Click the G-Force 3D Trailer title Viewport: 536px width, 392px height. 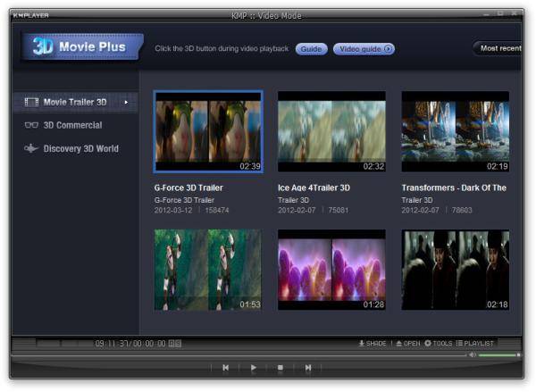click(x=188, y=188)
